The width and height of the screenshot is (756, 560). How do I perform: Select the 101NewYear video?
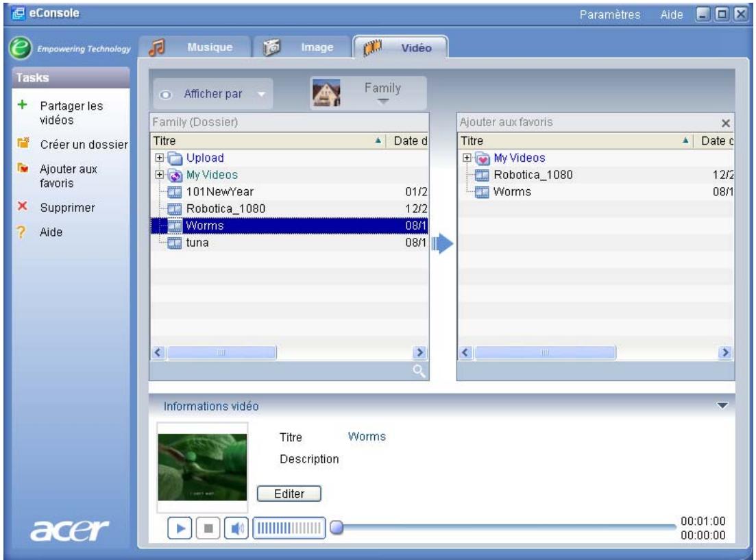[x=289, y=191]
